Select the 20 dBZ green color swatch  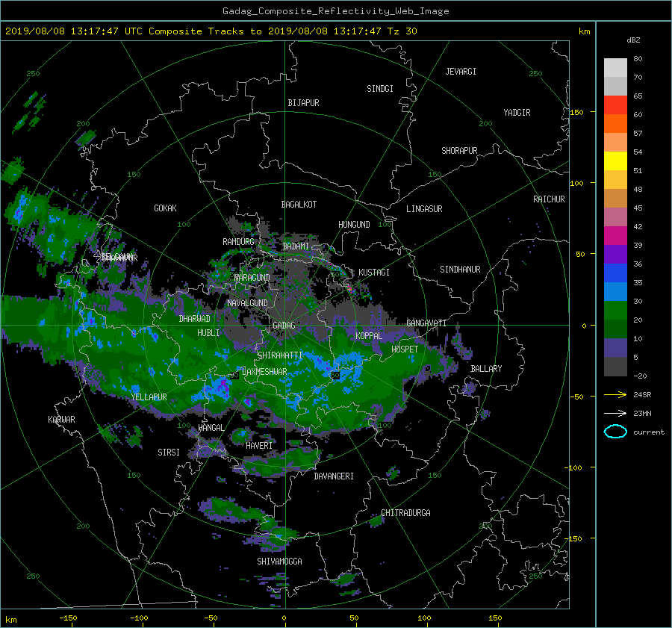[x=615, y=311]
